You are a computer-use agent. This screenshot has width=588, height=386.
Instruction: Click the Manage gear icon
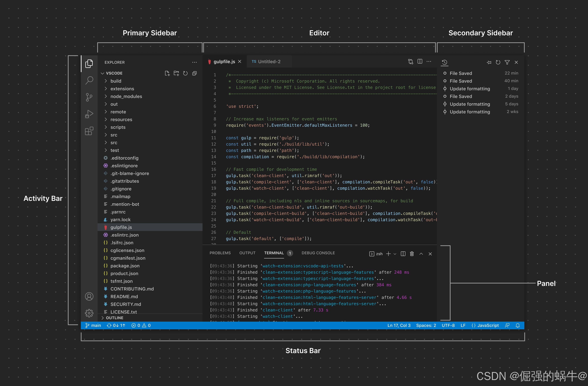click(x=89, y=313)
